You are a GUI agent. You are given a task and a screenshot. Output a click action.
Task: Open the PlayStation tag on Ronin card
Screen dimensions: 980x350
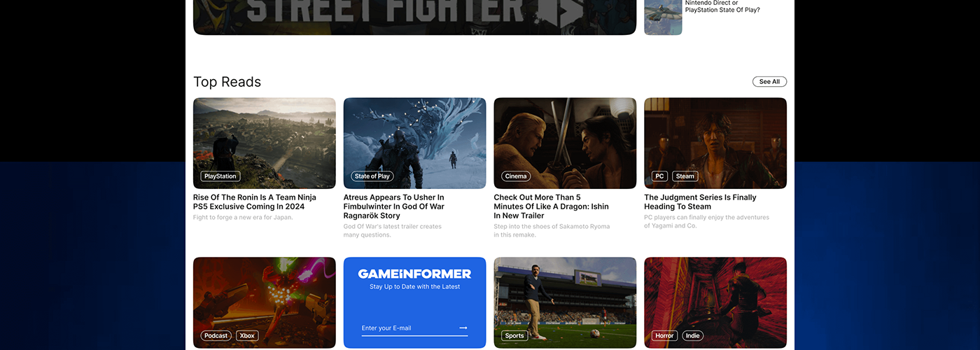click(x=220, y=176)
